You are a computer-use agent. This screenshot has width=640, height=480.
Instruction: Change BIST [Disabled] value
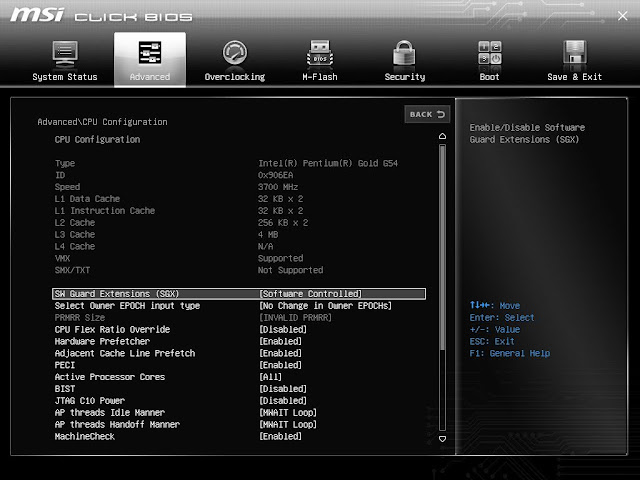[x=283, y=389]
